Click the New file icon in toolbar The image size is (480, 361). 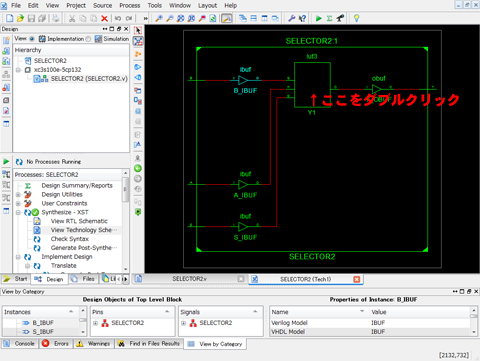[10, 18]
